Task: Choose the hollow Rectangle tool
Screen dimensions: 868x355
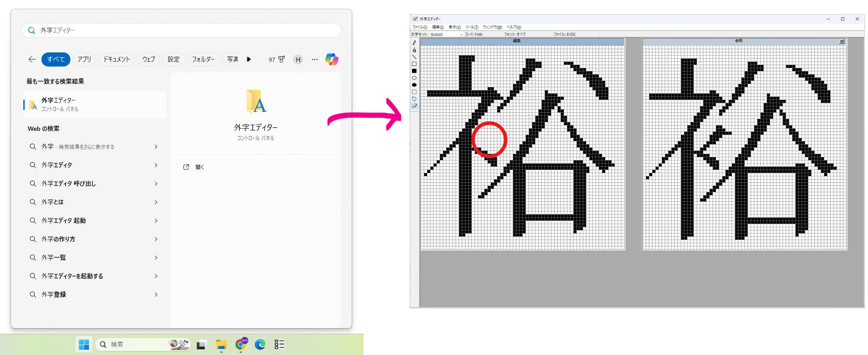Action: [414, 64]
